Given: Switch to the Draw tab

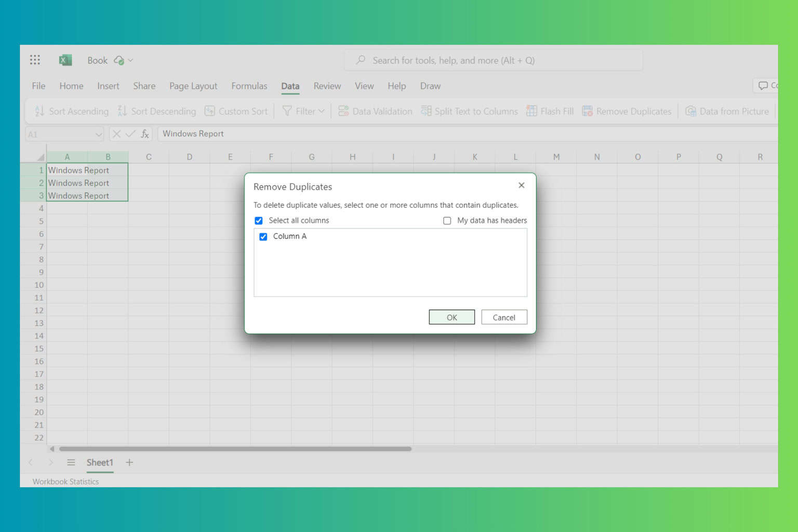Looking at the screenshot, I should click(430, 86).
